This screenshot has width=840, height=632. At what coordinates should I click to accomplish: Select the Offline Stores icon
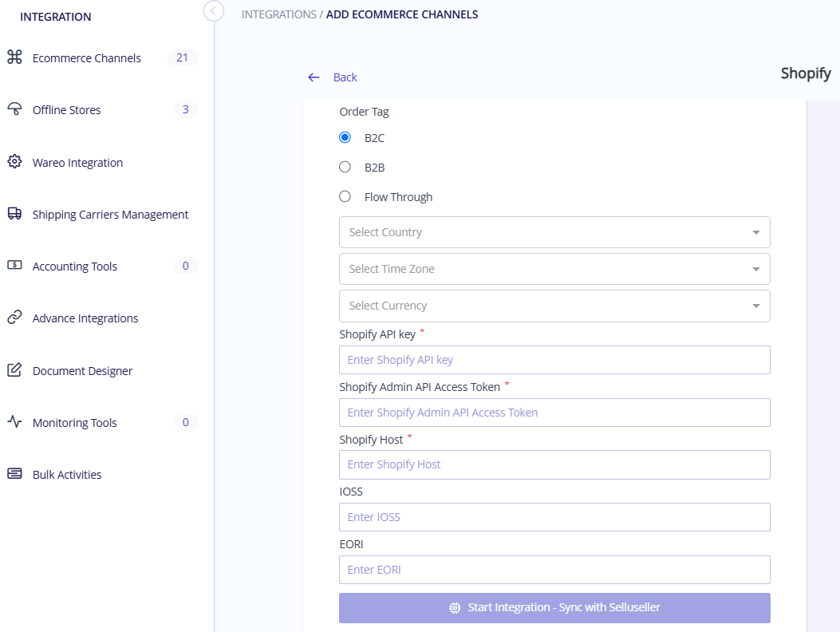pos(14,109)
